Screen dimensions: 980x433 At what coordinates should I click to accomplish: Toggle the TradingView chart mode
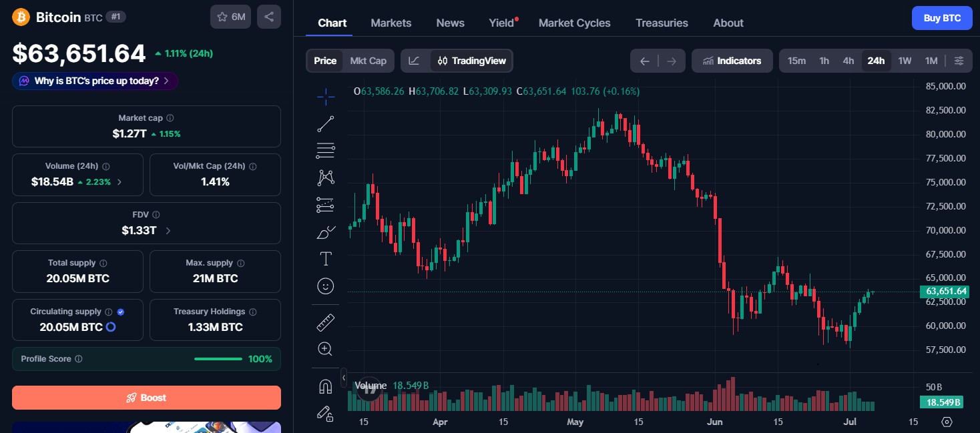tap(472, 61)
